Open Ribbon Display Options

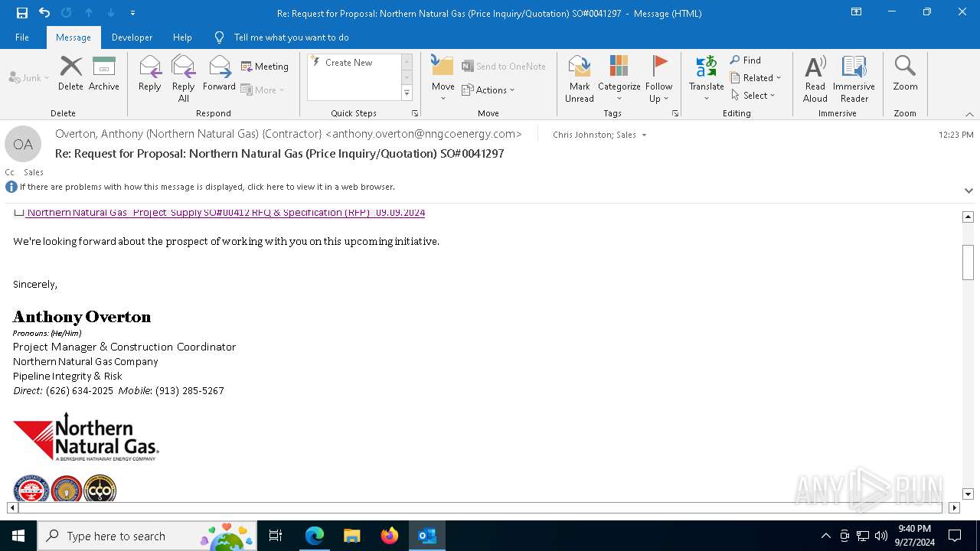tap(857, 12)
